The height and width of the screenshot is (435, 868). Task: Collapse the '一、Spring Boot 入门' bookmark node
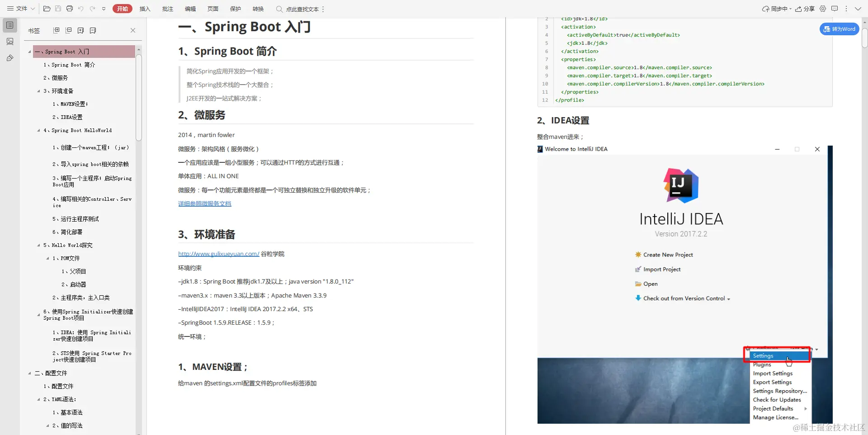[29, 52]
